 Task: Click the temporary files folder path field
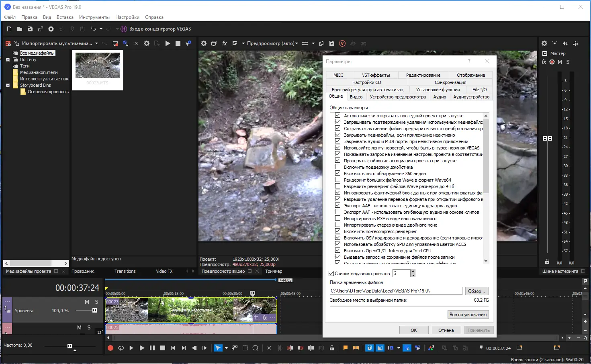tap(396, 291)
